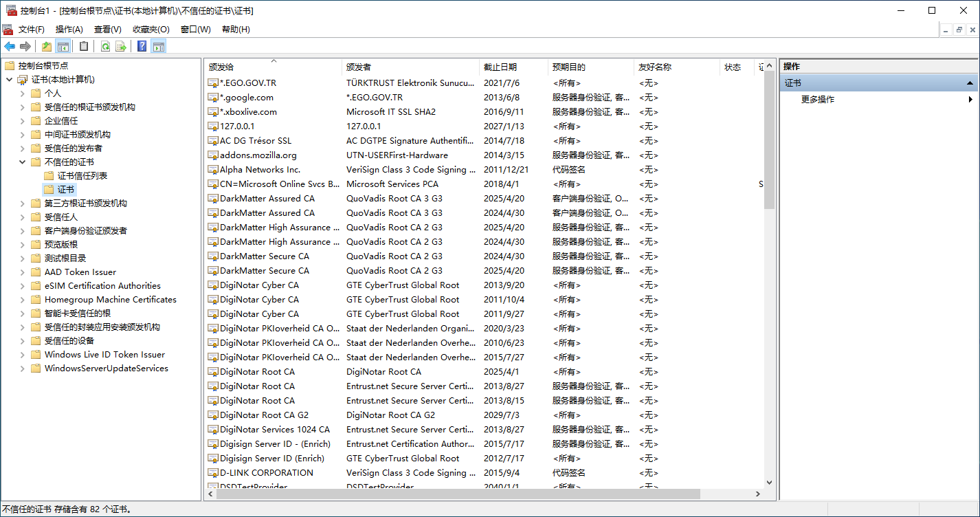This screenshot has height=517, width=980.
Task: Collapse the 证书 section in actions pane
Action: click(x=970, y=83)
